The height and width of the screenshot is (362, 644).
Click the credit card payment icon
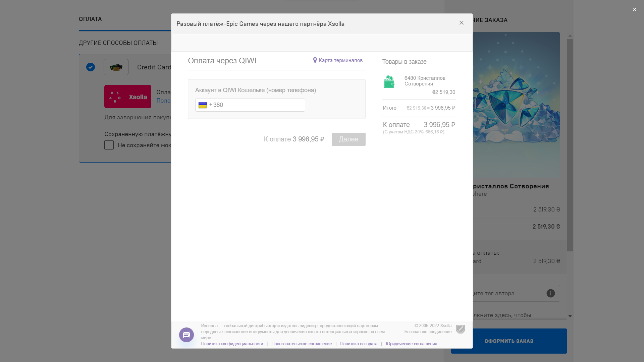pos(116,67)
